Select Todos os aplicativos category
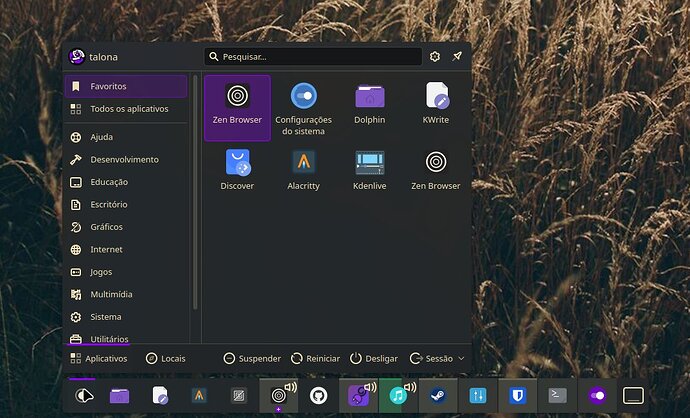690x418 pixels. coord(128,108)
